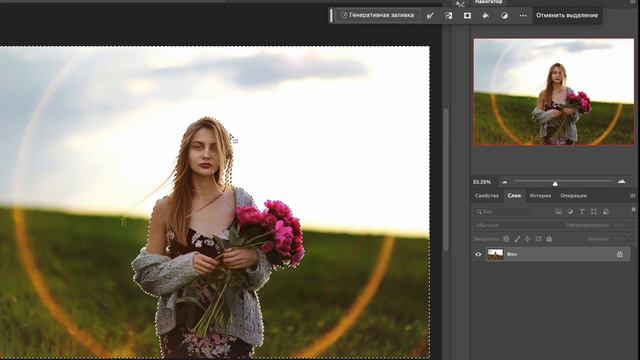Filter layers by smart objects icon
The image size is (640, 360).
(x=606, y=211)
